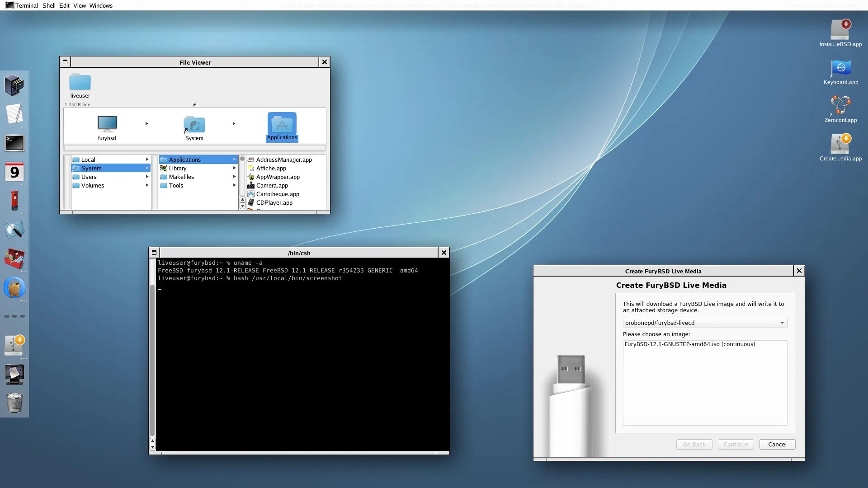The height and width of the screenshot is (488, 868).
Task: Open Instal...eBSD.app desktop icon
Action: (840, 33)
